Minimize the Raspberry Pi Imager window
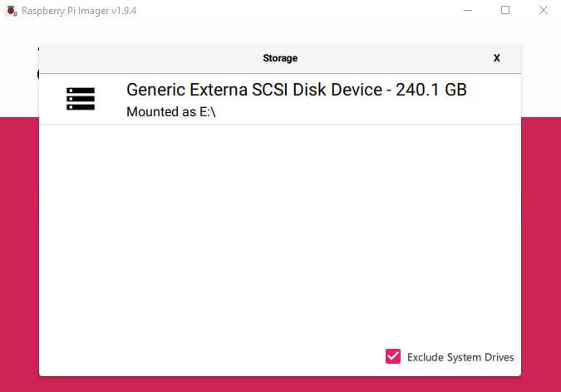Image resolution: width=561 pixels, height=392 pixels. [468, 11]
